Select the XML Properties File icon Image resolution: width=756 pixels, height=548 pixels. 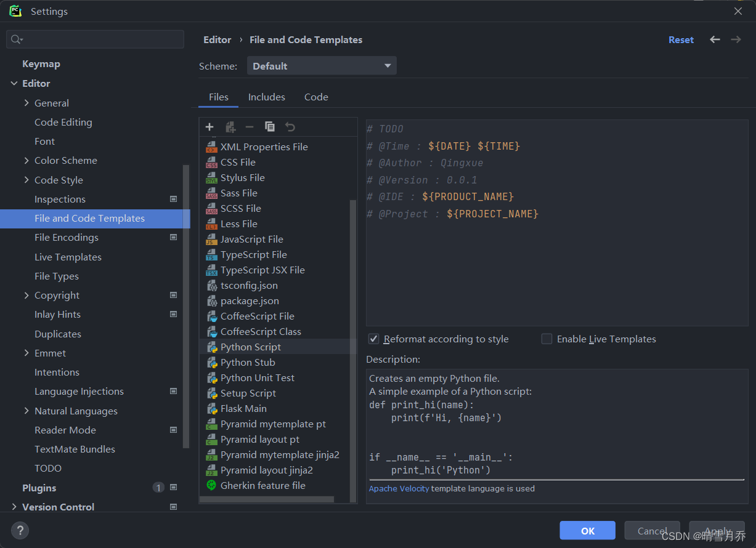211,147
